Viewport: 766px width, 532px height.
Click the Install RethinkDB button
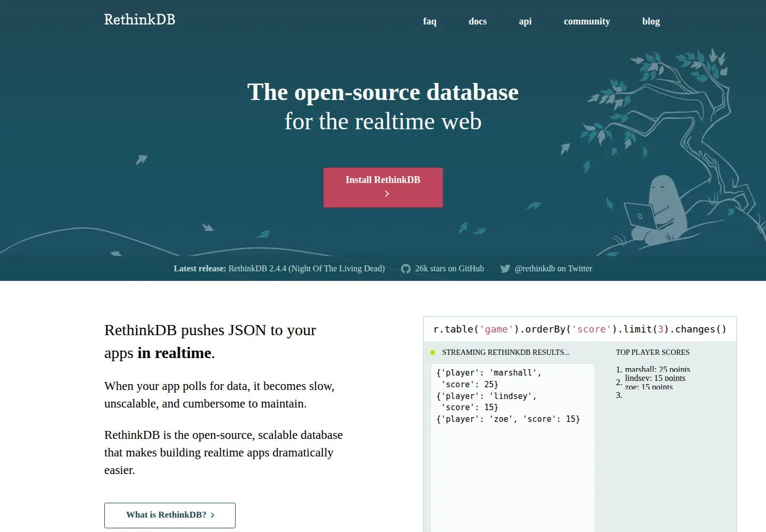[383, 187]
